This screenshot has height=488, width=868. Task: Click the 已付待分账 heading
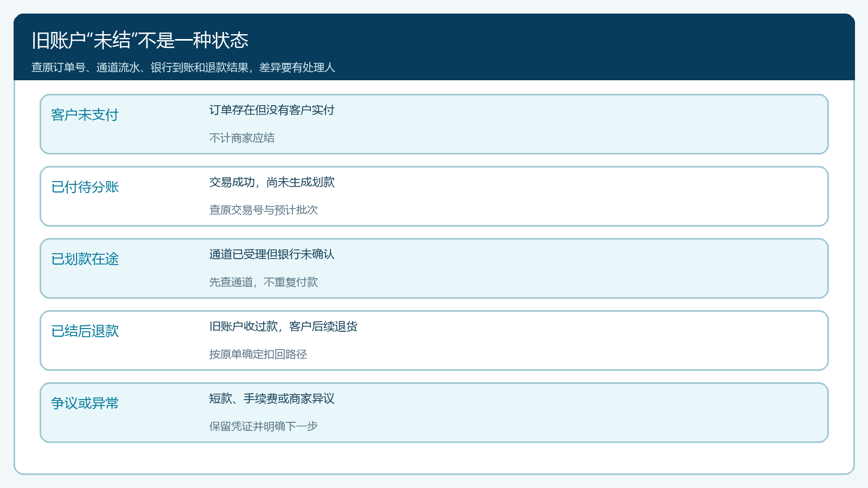(85, 187)
